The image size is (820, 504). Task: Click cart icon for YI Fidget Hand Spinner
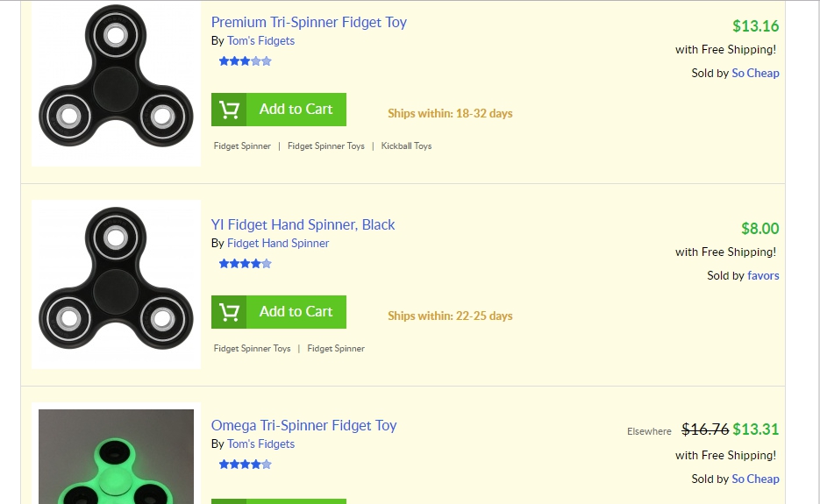point(229,312)
